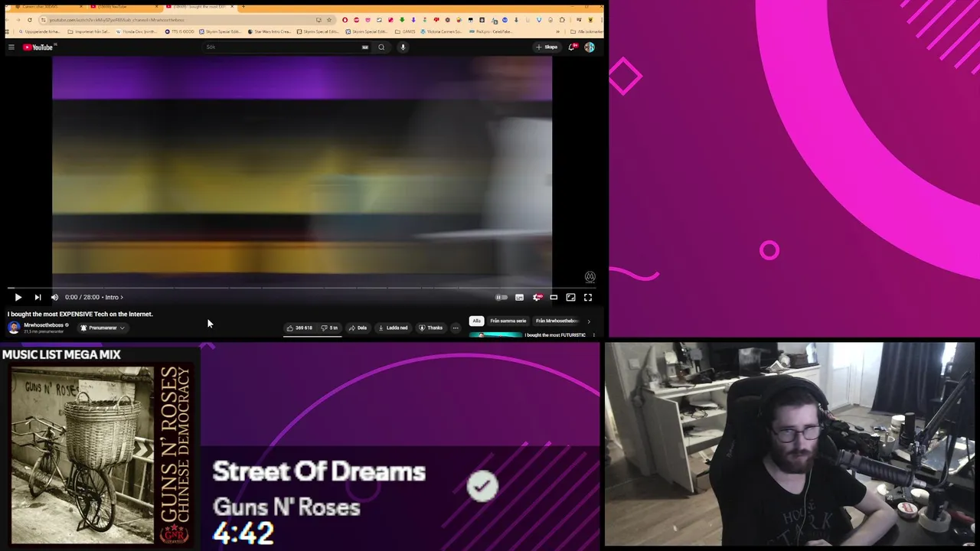
Task: Open the Prenumererar subscription dropdown
Action: tap(103, 328)
